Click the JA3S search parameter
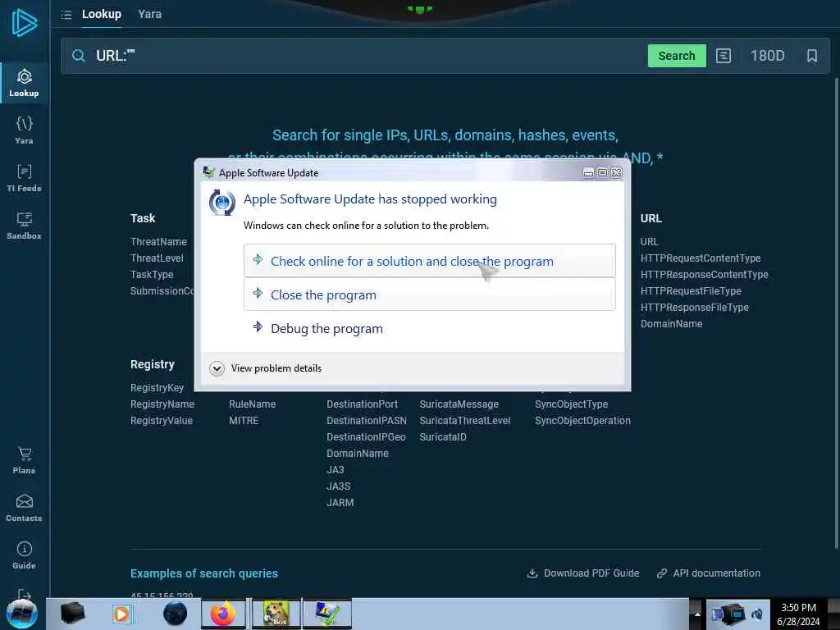Image resolution: width=840 pixels, height=630 pixels. 339,486
